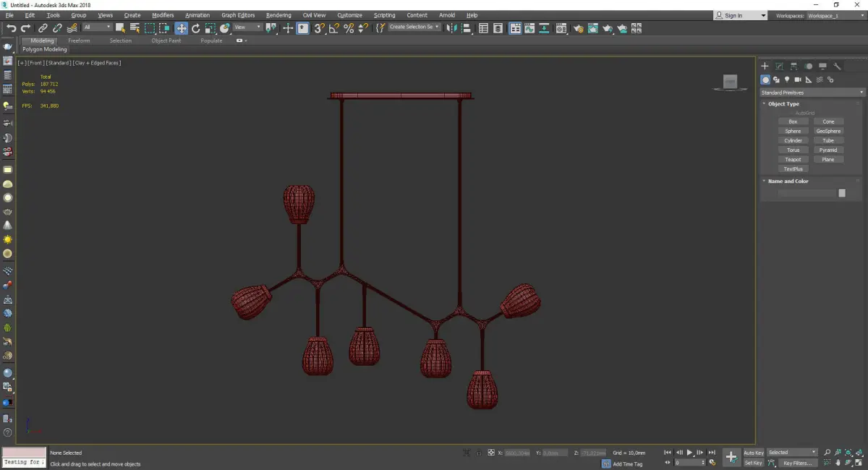Toggle the Spinner Snap button
Screen dimensions: 868x470
363,28
